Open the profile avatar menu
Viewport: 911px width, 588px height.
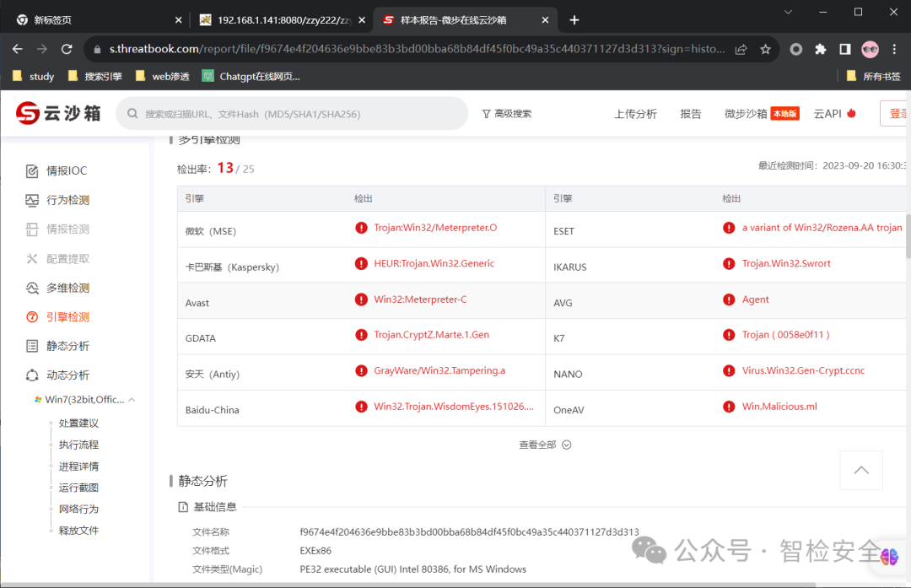pyautogui.click(x=870, y=50)
